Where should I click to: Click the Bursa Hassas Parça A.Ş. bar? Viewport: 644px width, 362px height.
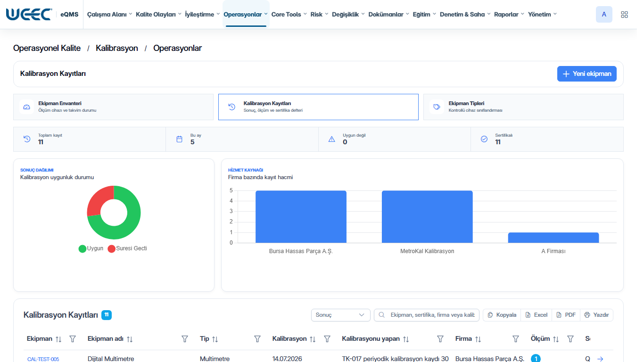pos(301,217)
